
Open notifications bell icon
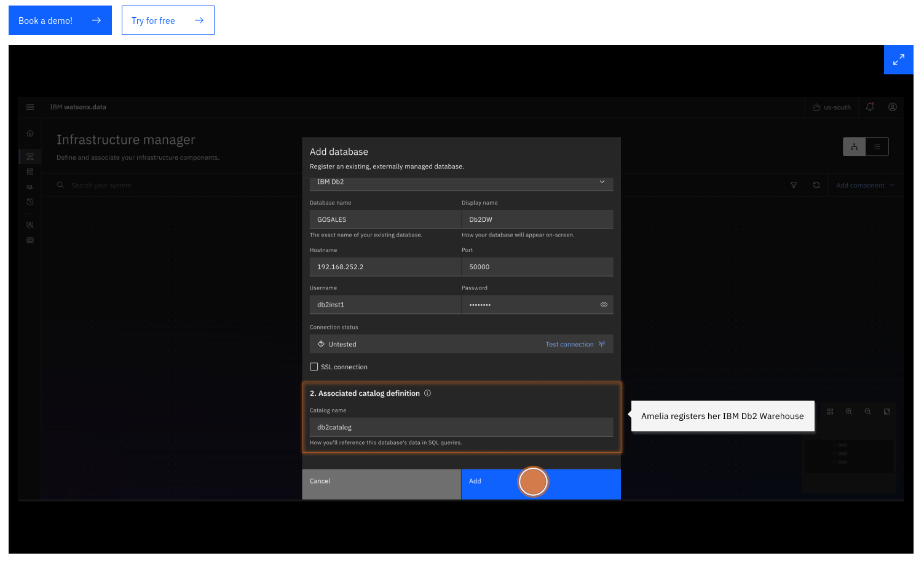coord(870,107)
